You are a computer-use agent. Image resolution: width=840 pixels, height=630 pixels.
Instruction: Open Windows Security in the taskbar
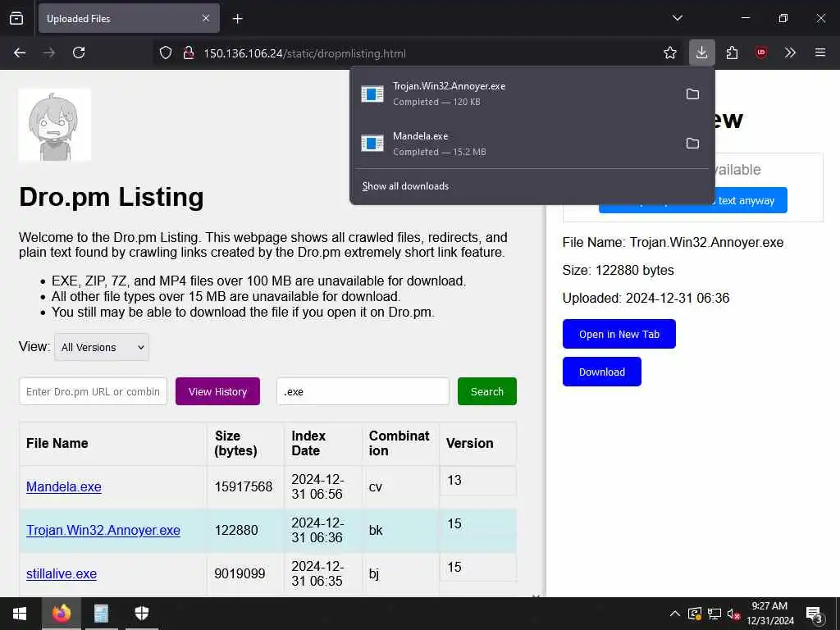pyautogui.click(x=141, y=614)
